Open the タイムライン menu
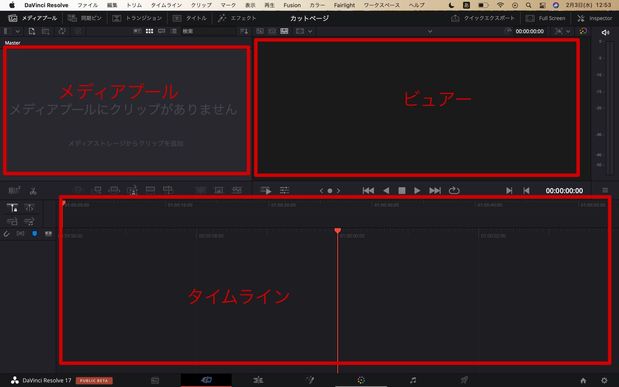 166,5
